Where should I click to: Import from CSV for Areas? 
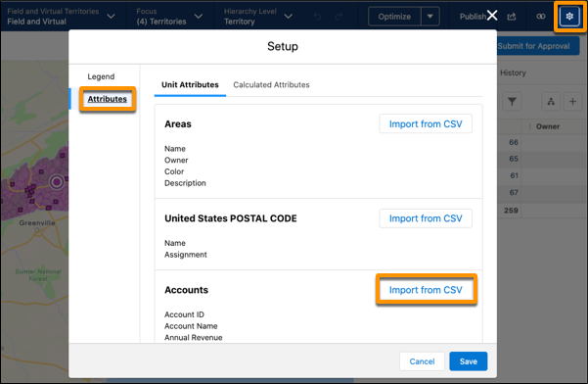426,123
